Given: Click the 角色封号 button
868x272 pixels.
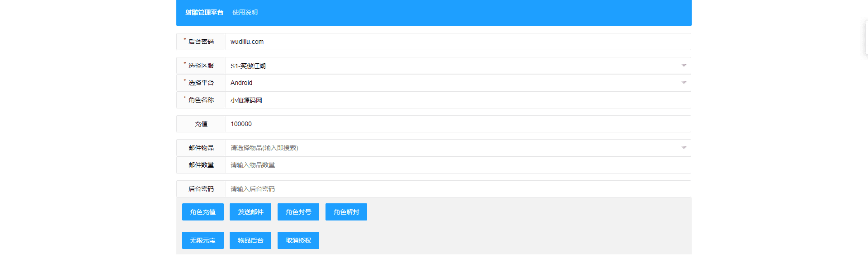Looking at the screenshot, I should [x=298, y=212].
